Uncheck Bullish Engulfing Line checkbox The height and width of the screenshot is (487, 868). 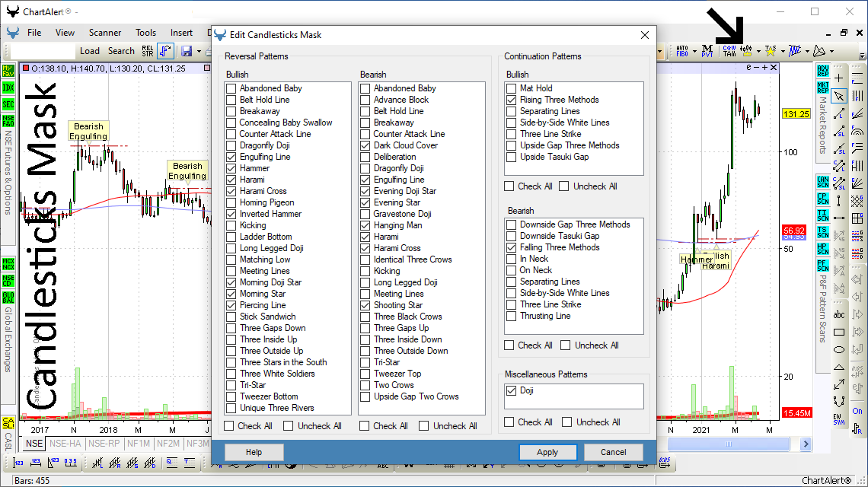[231, 158]
